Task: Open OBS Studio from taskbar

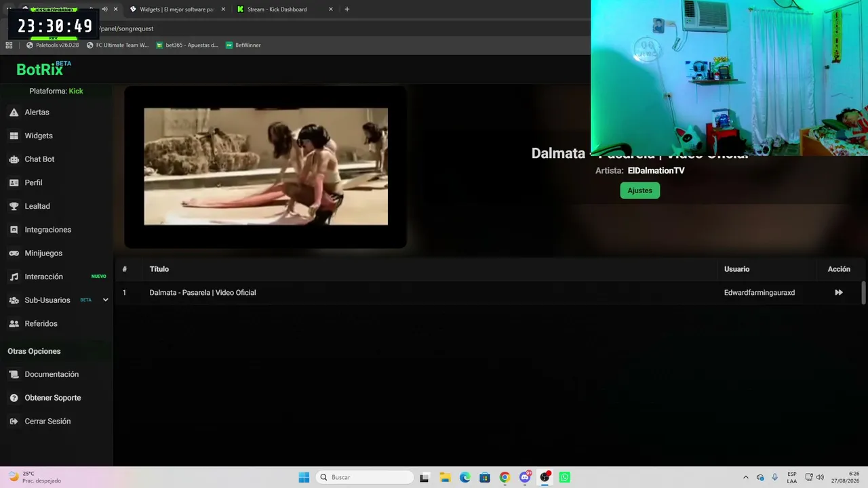Action: [x=545, y=477]
